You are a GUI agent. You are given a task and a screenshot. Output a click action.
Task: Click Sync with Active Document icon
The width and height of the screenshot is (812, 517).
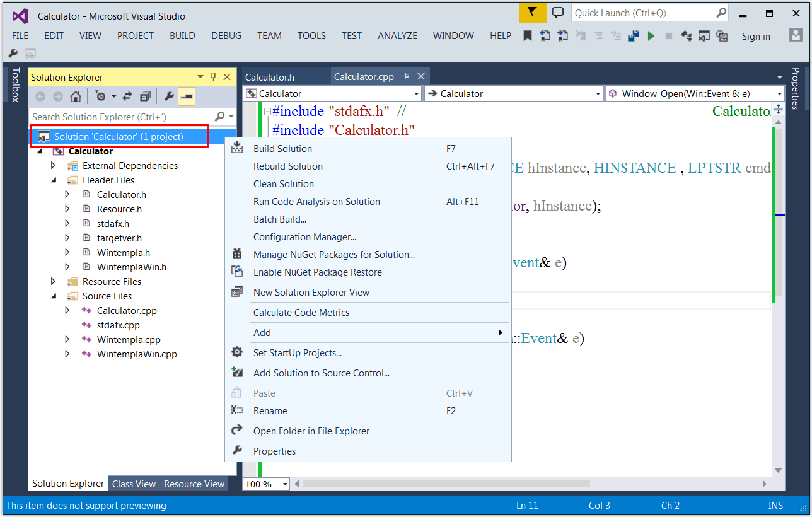point(127,96)
